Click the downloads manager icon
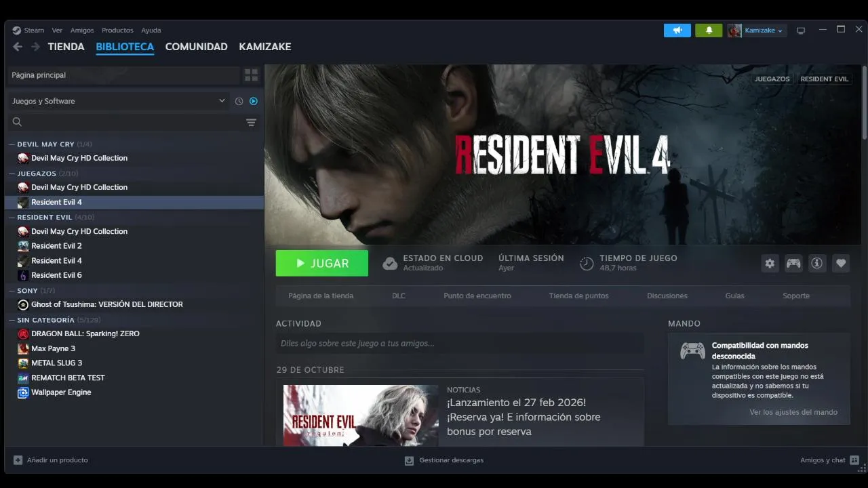Screen dimensions: 868x488 pyautogui.click(x=409, y=460)
